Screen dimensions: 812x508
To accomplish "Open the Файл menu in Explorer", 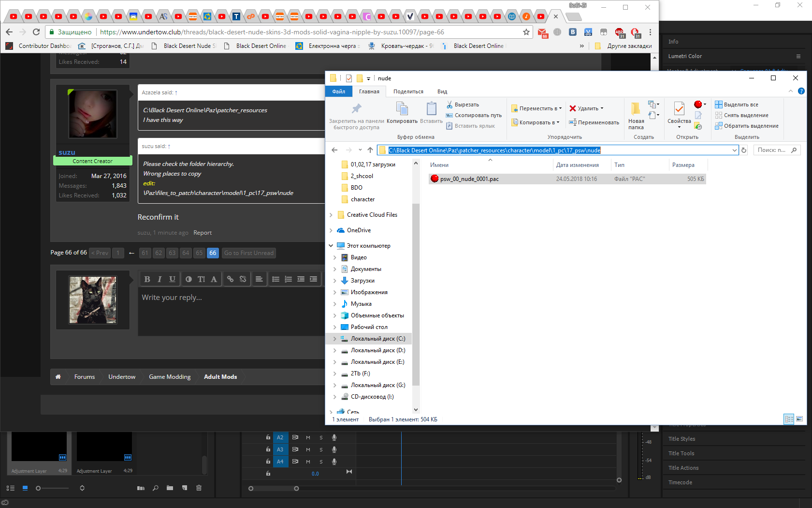I will coord(338,91).
